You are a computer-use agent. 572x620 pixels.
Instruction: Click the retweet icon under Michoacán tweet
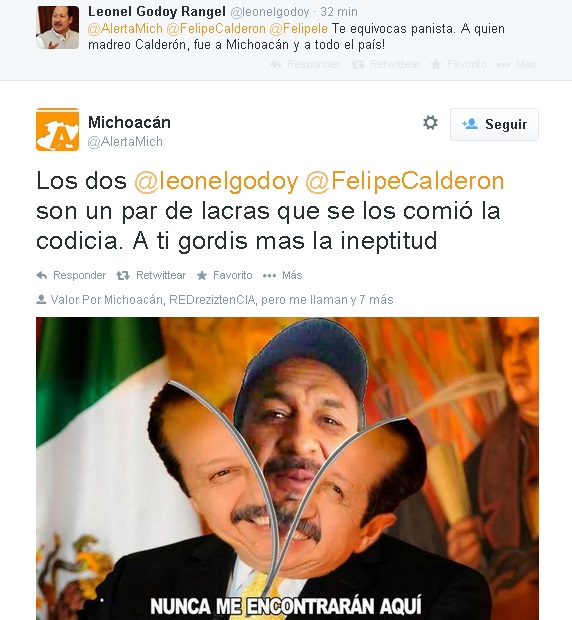click(123, 276)
